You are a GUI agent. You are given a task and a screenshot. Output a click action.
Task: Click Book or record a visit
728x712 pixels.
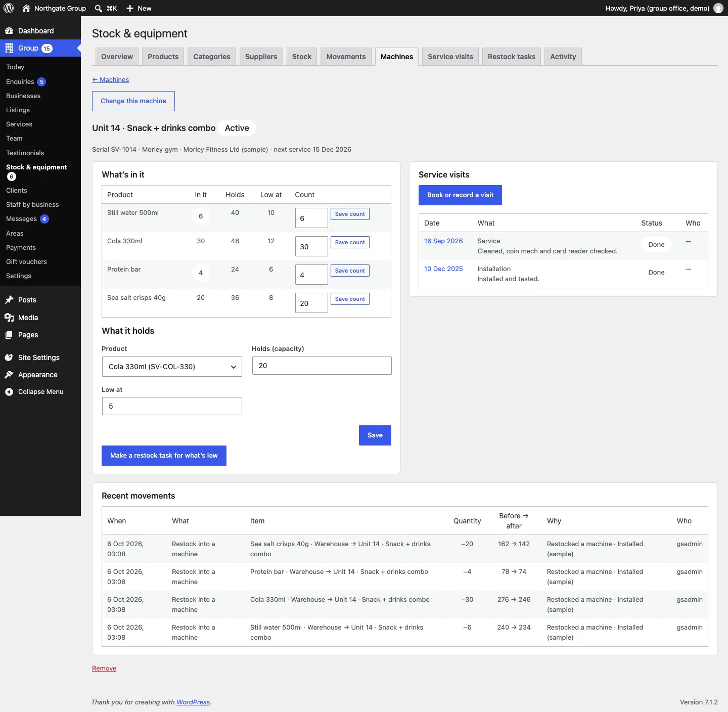click(x=460, y=195)
